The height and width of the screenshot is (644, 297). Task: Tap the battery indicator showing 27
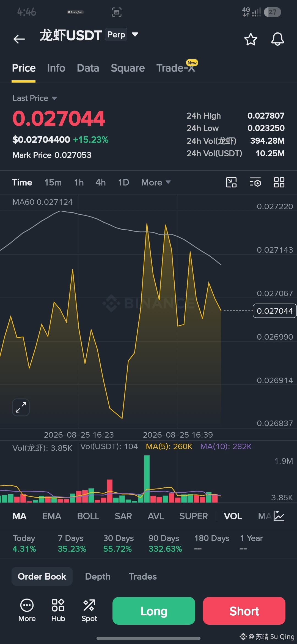click(x=272, y=12)
